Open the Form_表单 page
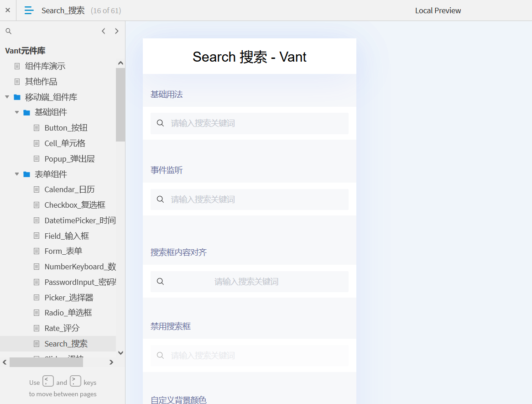 pos(63,251)
